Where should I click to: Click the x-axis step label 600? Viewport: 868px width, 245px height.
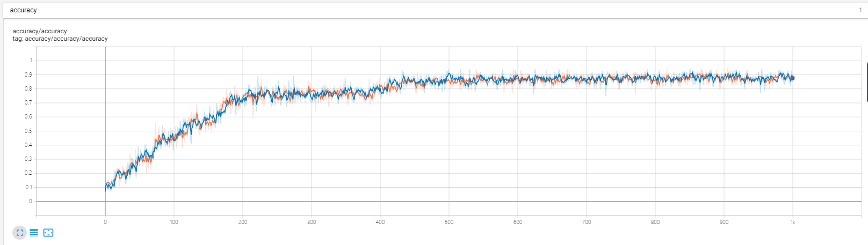click(x=518, y=222)
